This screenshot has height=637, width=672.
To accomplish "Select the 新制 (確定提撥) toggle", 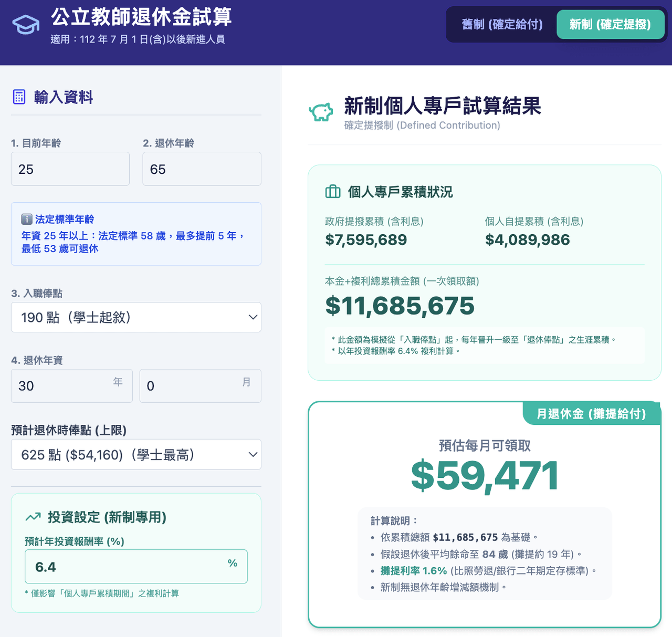I will click(610, 24).
